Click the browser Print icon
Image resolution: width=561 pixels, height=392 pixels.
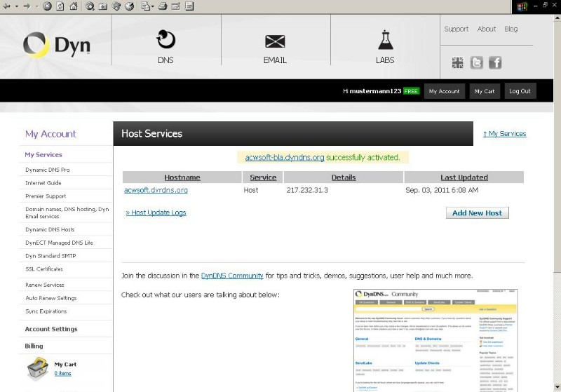162,6
